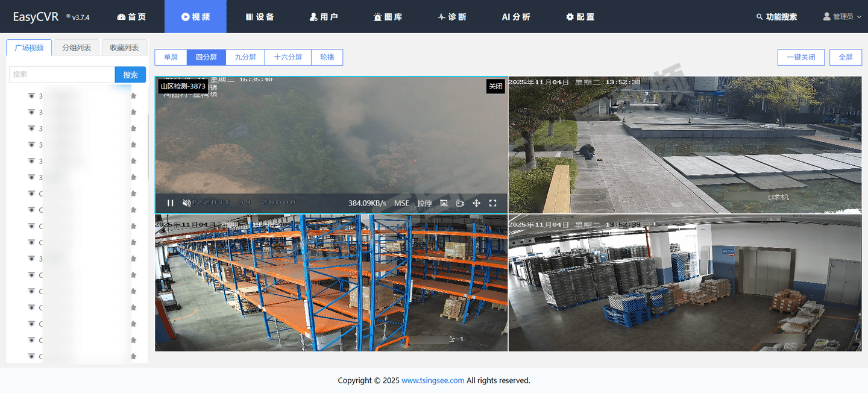Open the www.tsingsee.com footer link
868x393 pixels.
(433, 380)
